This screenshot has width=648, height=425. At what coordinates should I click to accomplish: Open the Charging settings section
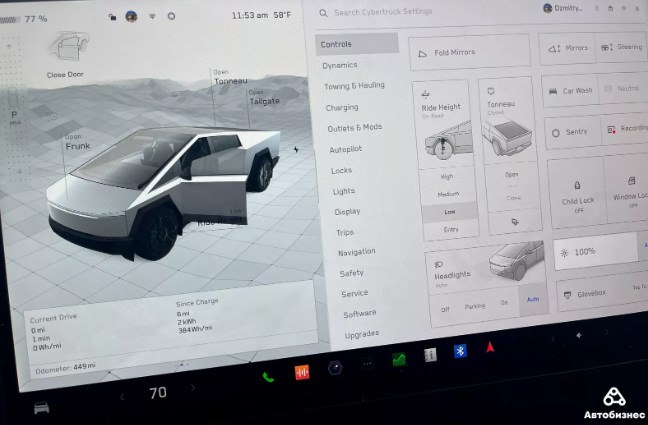[342, 107]
